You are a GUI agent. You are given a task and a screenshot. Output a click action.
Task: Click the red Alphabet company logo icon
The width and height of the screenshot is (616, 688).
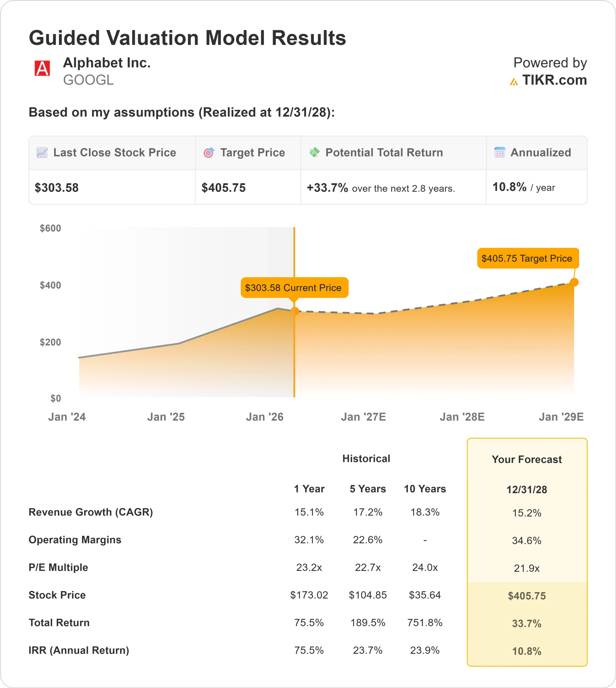click(x=42, y=68)
